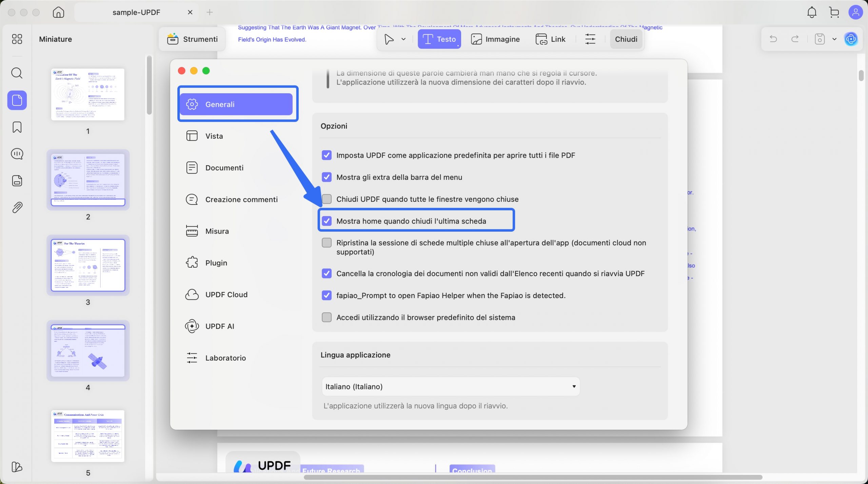Enable 'Chiudi UPDF quando tutte le finestre' checkbox

(x=327, y=199)
